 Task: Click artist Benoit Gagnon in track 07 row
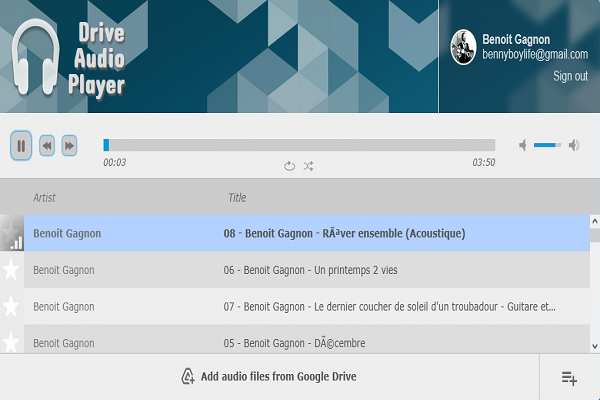tap(64, 307)
